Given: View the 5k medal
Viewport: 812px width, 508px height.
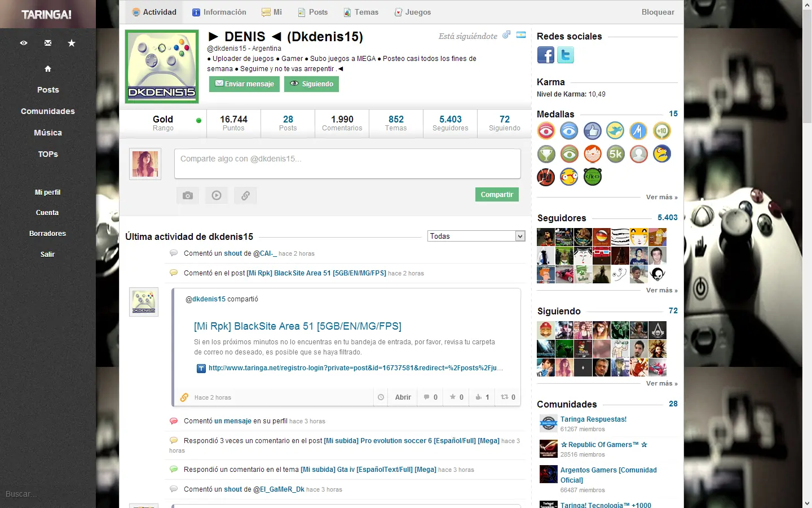Looking at the screenshot, I should click(x=616, y=154).
